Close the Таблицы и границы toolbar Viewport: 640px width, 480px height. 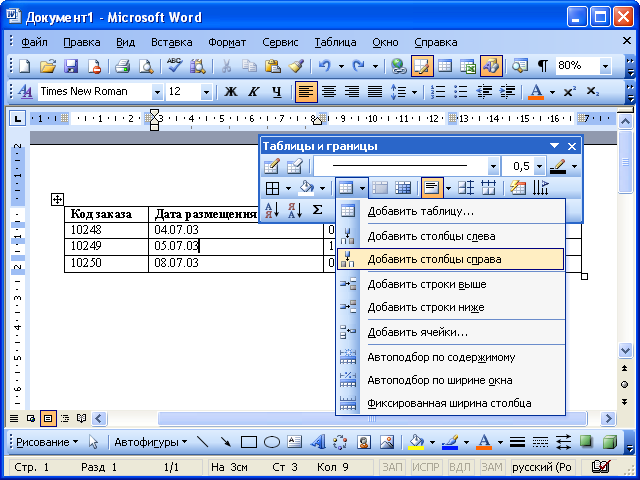coord(572,146)
